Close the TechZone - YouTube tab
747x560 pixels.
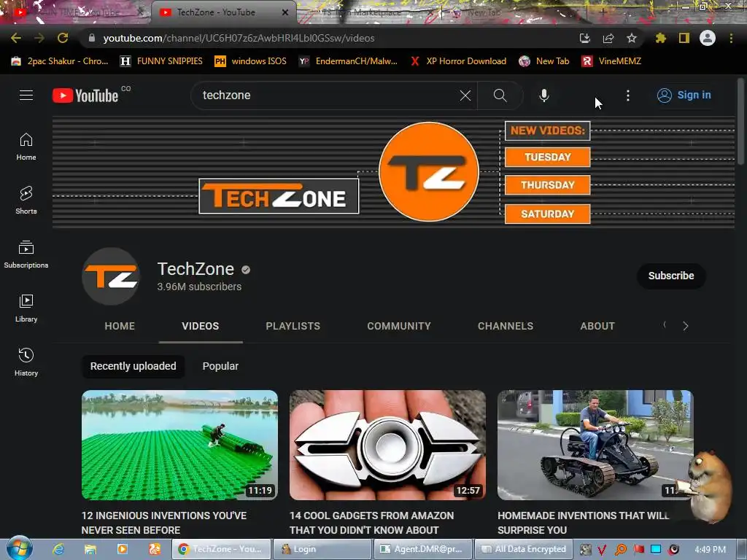285,12
